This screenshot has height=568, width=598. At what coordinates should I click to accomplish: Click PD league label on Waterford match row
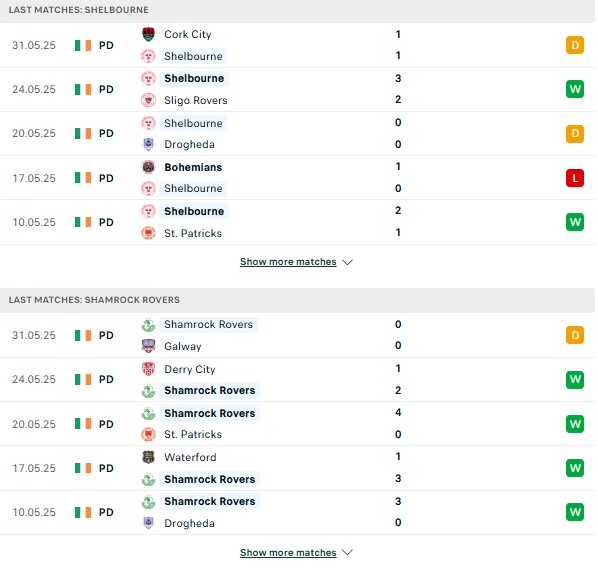point(106,468)
